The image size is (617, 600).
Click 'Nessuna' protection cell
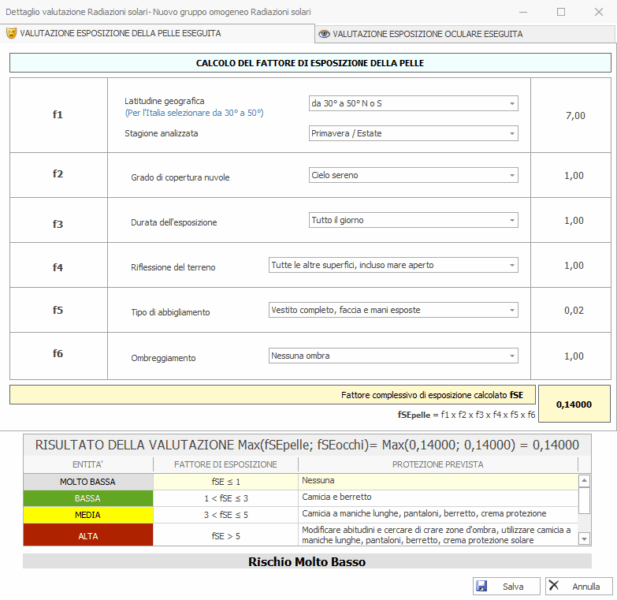[x=438, y=481]
